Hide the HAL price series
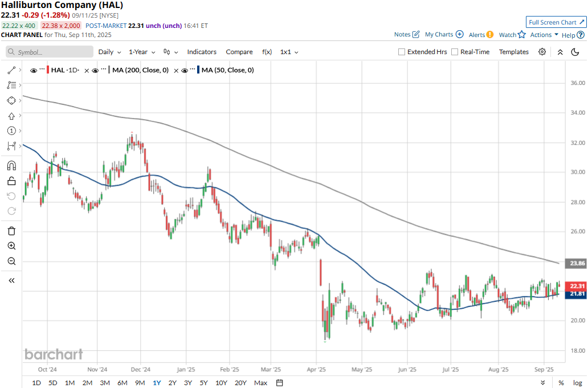The height and width of the screenshot is (388, 588). click(x=34, y=71)
